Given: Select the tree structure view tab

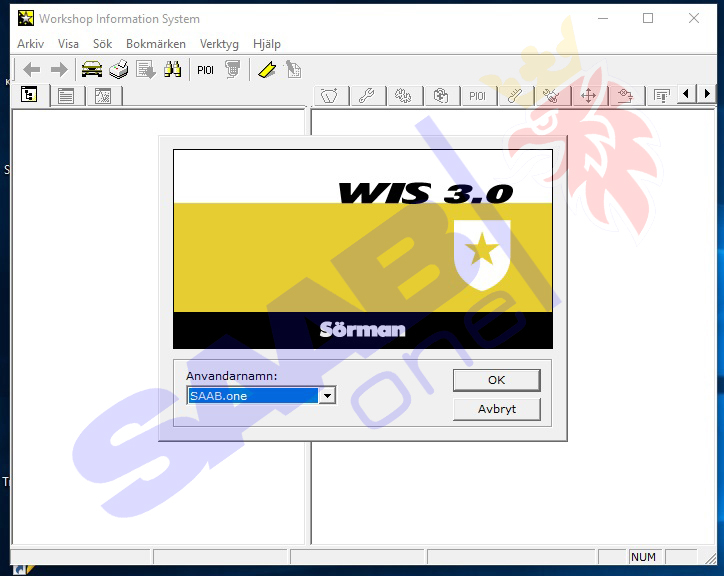Looking at the screenshot, I should [30, 95].
